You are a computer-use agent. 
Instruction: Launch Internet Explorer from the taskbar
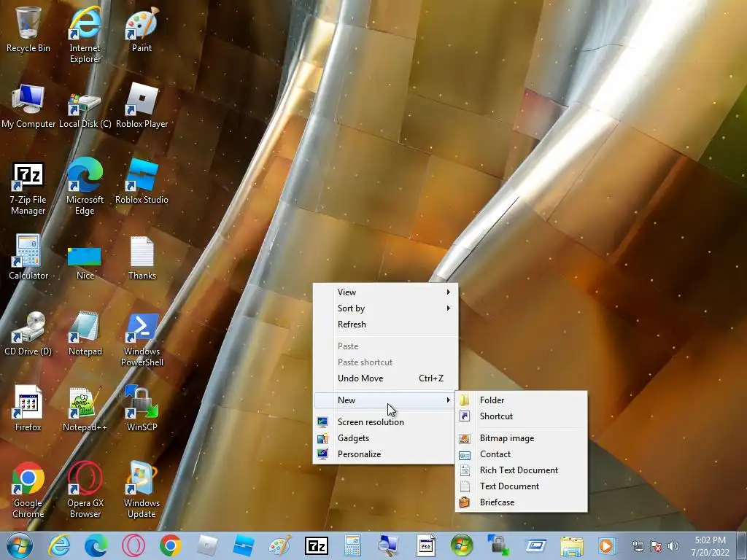(x=60, y=545)
